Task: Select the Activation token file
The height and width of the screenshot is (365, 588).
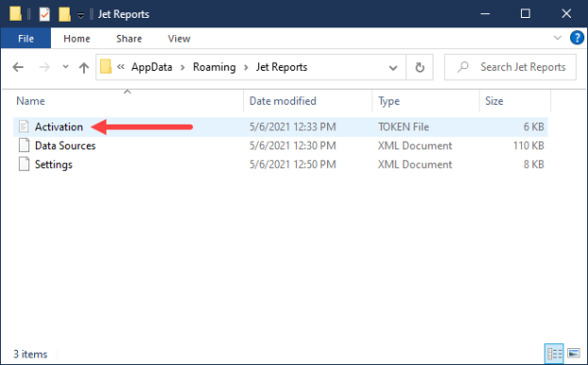Action: coord(58,127)
